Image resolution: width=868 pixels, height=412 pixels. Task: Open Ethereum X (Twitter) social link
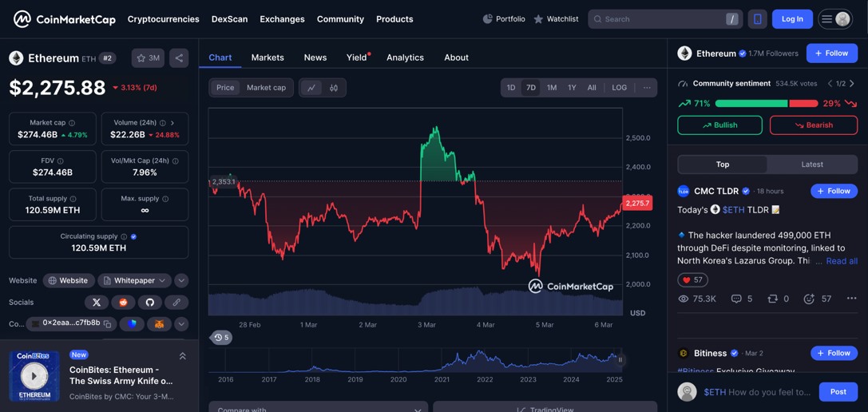(97, 303)
